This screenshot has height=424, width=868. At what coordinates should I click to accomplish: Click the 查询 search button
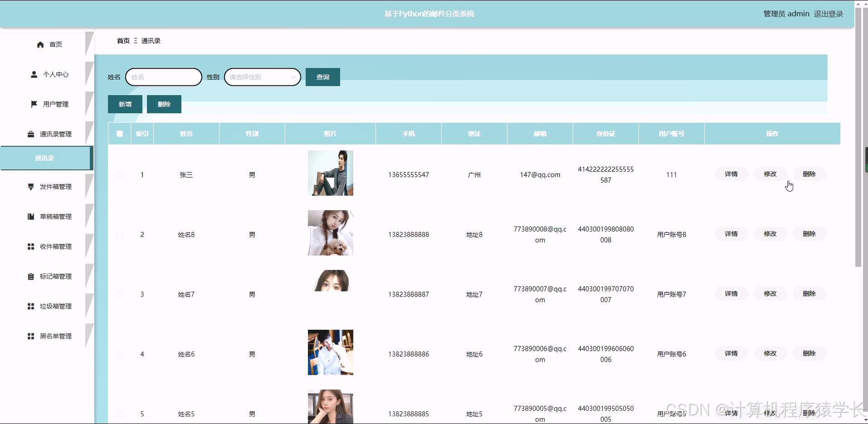point(323,77)
